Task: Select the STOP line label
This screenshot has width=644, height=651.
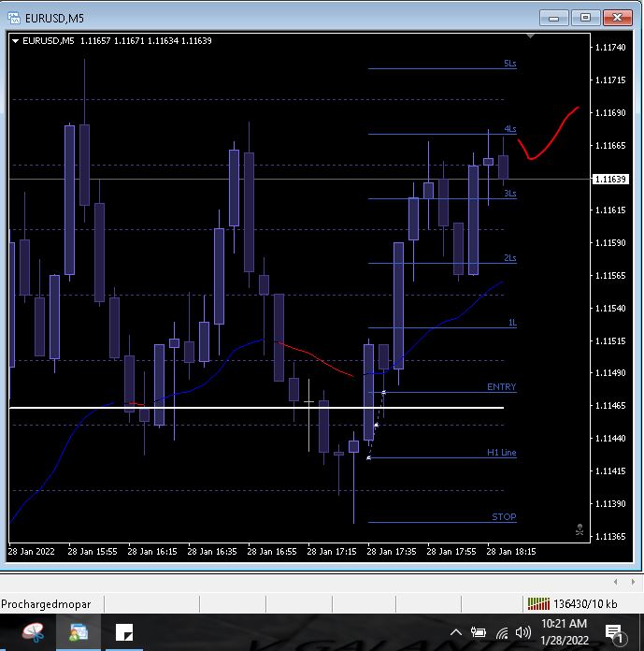Action: click(x=504, y=517)
